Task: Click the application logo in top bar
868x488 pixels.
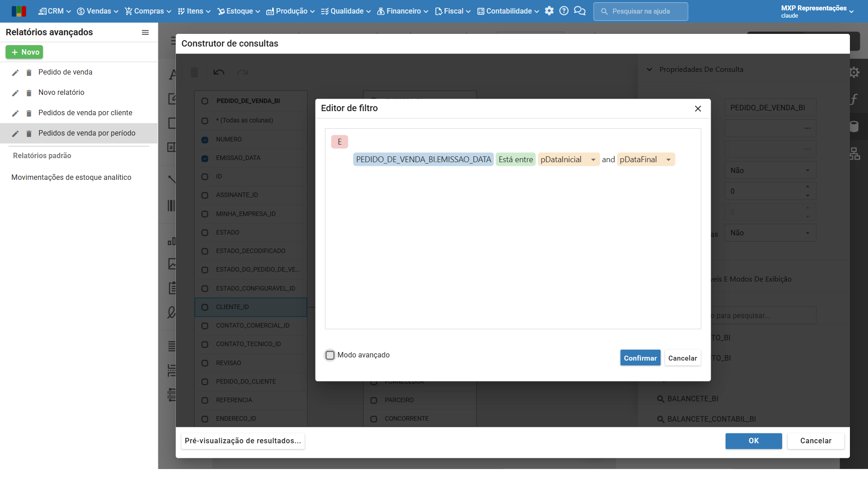Action: [x=19, y=11]
